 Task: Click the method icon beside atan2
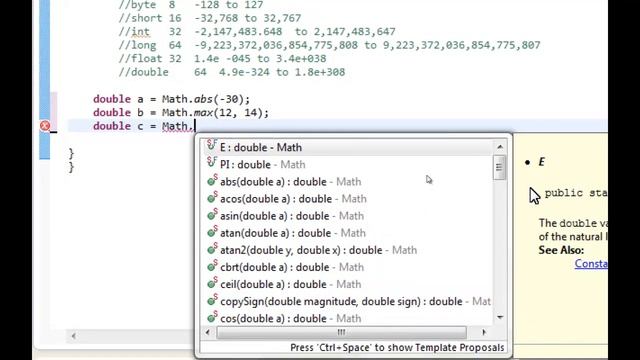click(212, 249)
